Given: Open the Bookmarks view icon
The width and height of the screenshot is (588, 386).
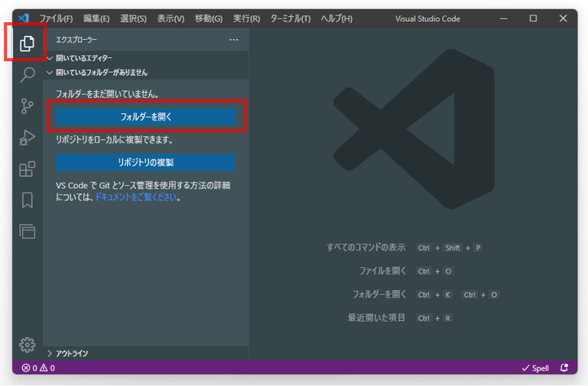Looking at the screenshot, I should [27, 200].
